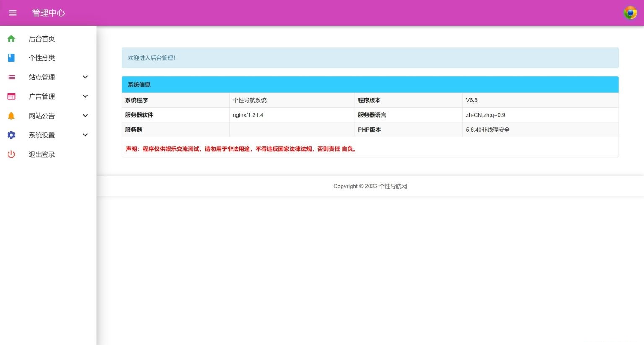Select 个性分类 in the sidebar
The height and width of the screenshot is (345, 644).
coord(42,58)
